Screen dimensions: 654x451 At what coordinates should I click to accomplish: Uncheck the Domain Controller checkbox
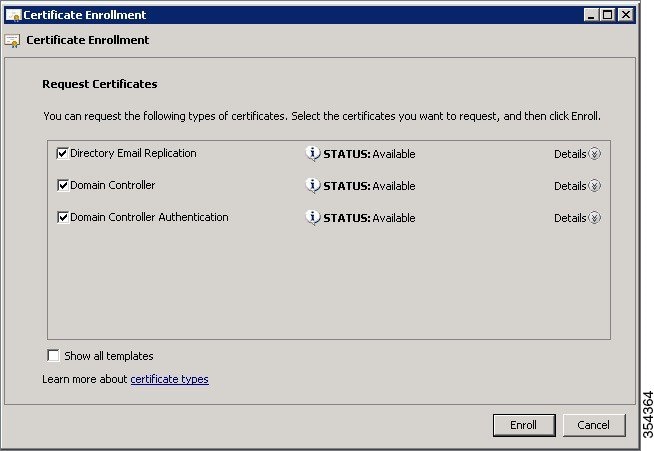(63, 185)
